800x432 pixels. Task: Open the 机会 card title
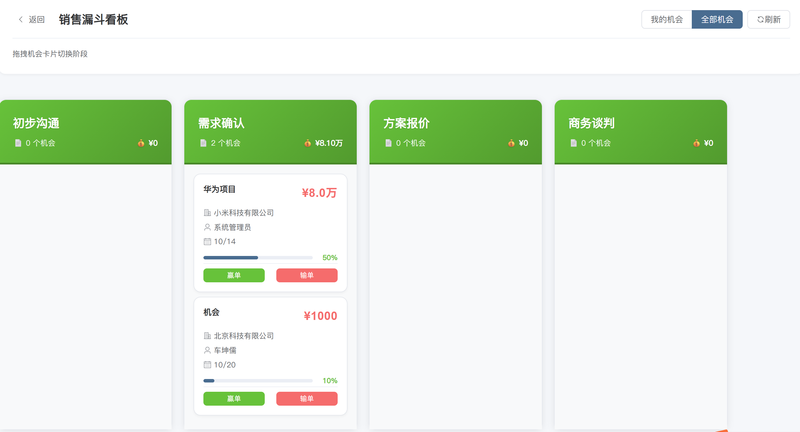click(211, 312)
